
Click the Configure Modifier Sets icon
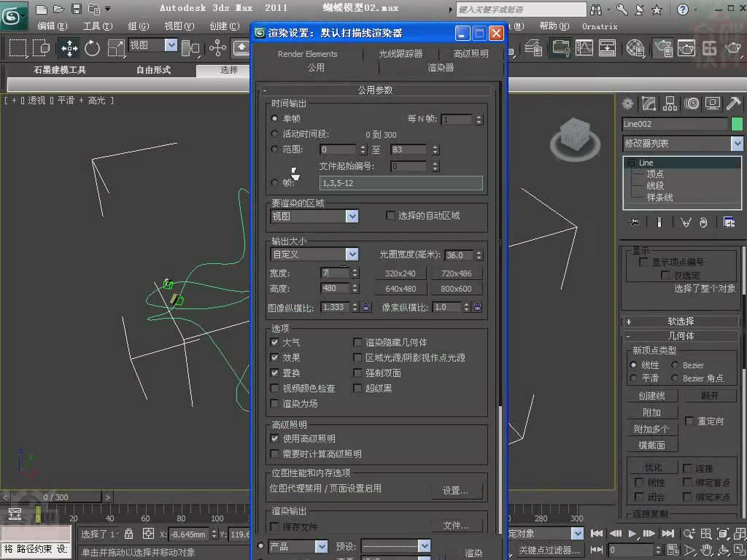729,222
